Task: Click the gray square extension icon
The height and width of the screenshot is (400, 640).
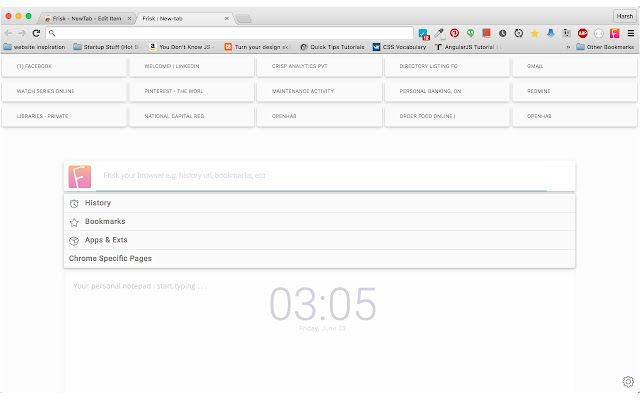Action: pyautogui.click(x=567, y=33)
